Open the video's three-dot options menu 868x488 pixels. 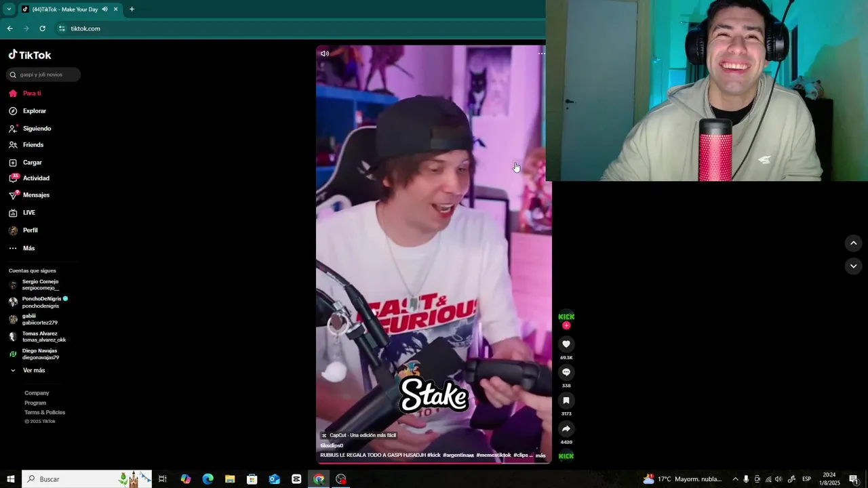coord(541,53)
